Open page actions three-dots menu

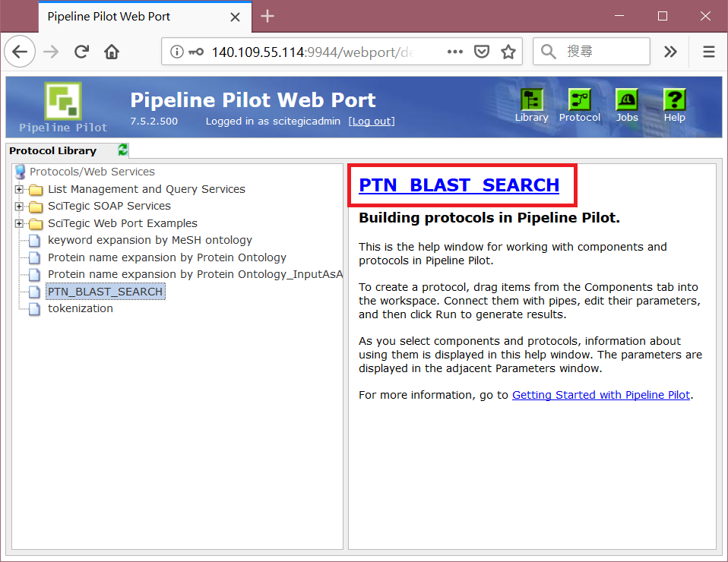coord(455,52)
